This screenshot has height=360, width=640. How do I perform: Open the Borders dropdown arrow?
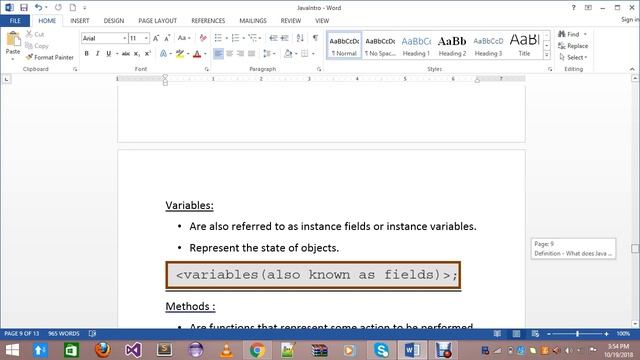pos(313,53)
